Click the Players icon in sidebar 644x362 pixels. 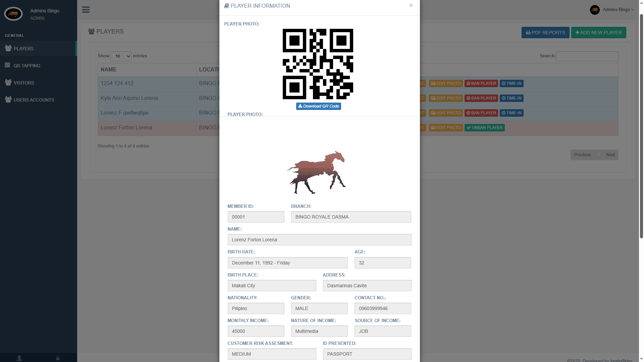point(8,48)
